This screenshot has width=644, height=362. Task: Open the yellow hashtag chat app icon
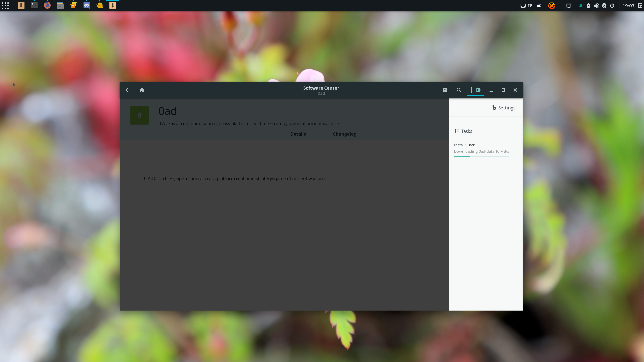pos(73,5)
